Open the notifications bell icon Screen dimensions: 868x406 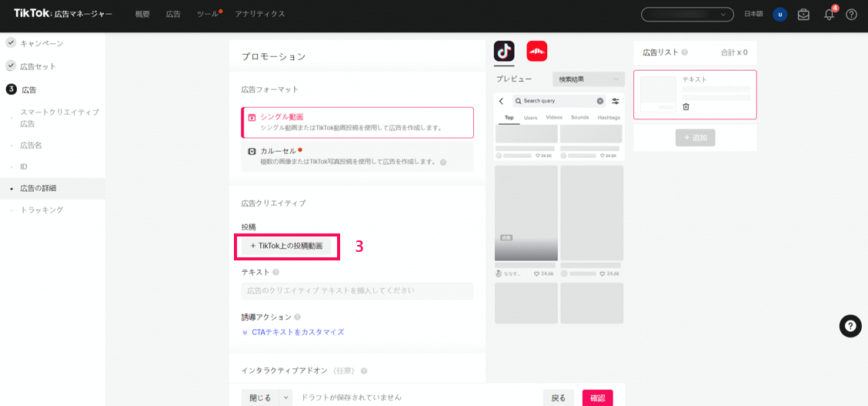tap(829, 15)
